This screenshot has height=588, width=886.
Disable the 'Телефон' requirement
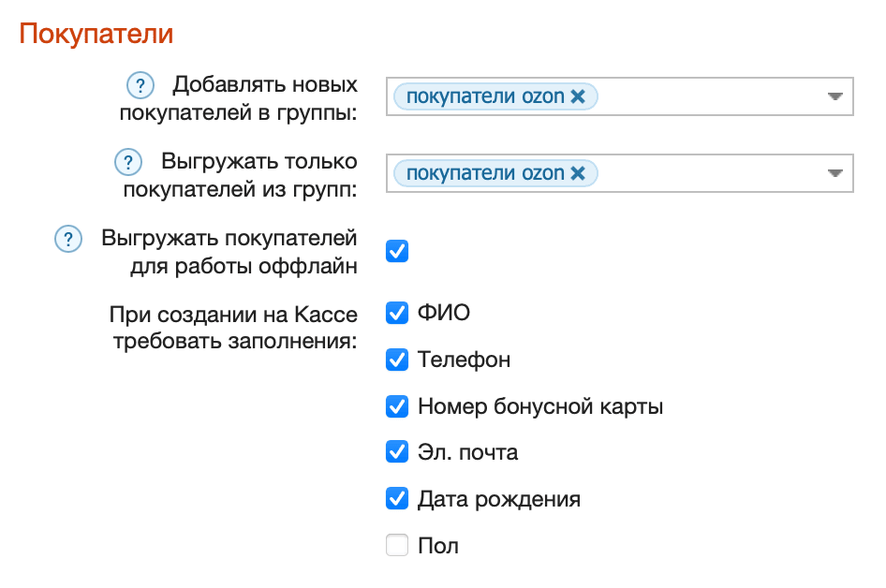coord(397,359)
